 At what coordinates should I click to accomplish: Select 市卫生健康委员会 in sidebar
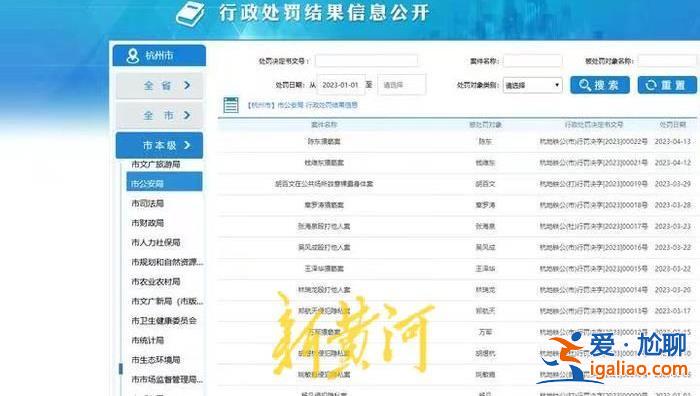[x=164, y=321]
